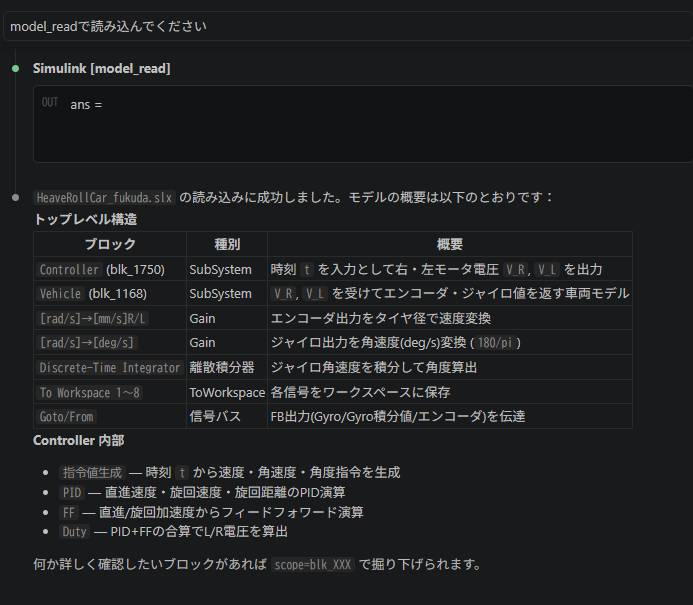Screen dimensions: 693x605
Task: Click the '(blk_1168)' identifier
Action: pos(118,293)
